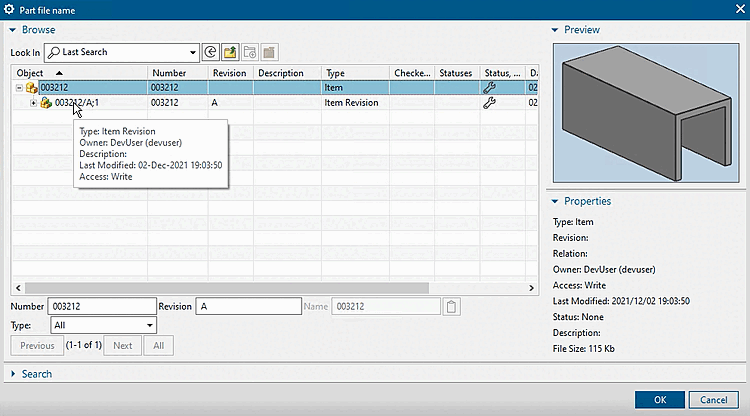Click the greyed box icon in the browse toolbar
Viewport: 750px width, 416px height.
click(269, 52)
